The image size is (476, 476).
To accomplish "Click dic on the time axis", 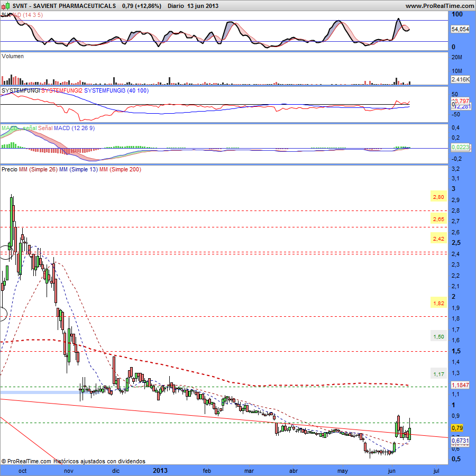I will (x=116, y=471).
